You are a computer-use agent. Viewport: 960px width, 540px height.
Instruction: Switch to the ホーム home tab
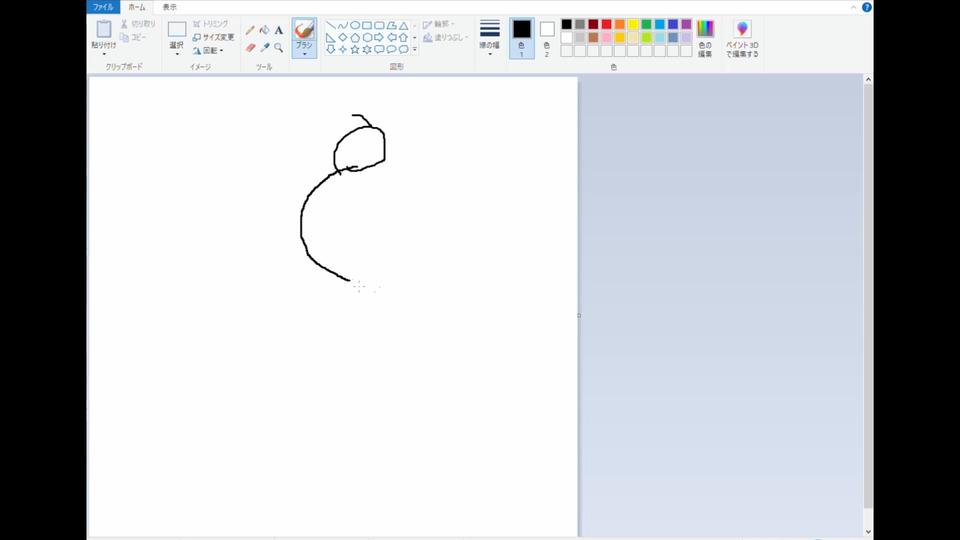pos(137,7)
